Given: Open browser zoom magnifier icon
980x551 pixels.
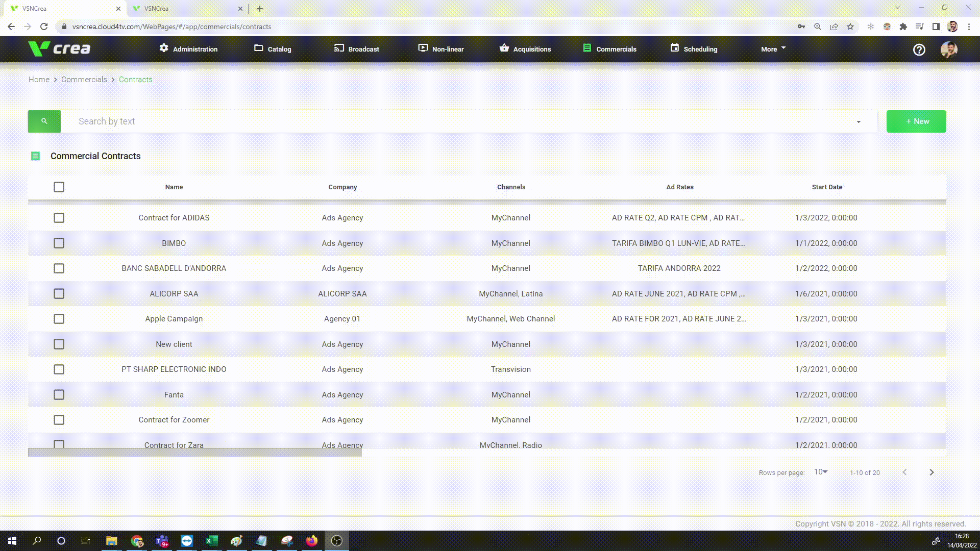Looking at the screenshot, I should [818, 27].
